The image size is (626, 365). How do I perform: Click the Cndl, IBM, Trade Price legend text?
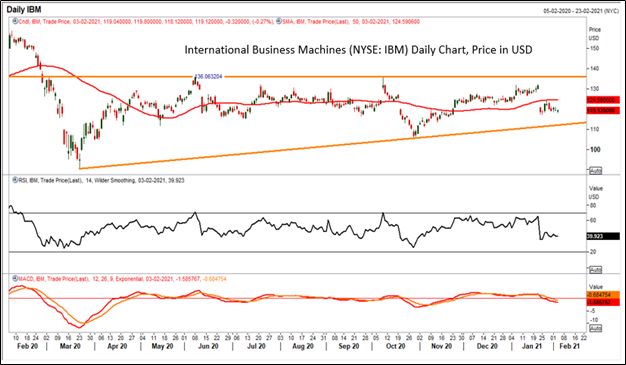[146, 22]
